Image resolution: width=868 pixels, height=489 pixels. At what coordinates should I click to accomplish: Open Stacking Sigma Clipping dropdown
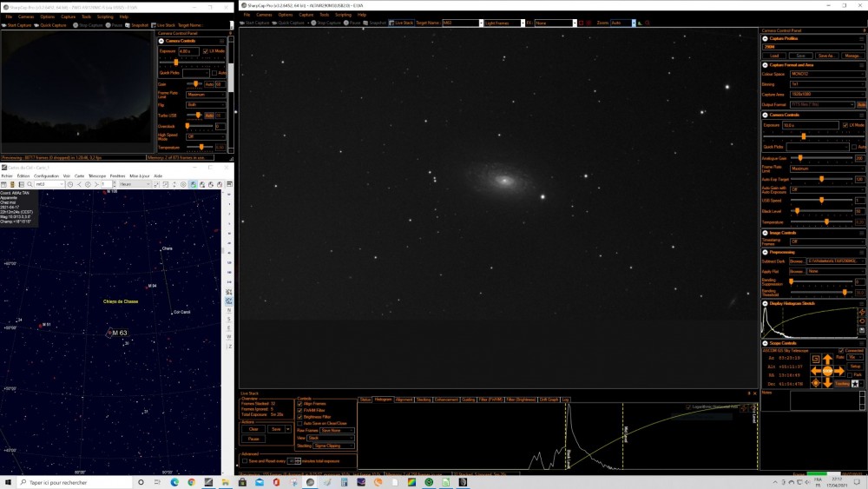coord(334,446)
